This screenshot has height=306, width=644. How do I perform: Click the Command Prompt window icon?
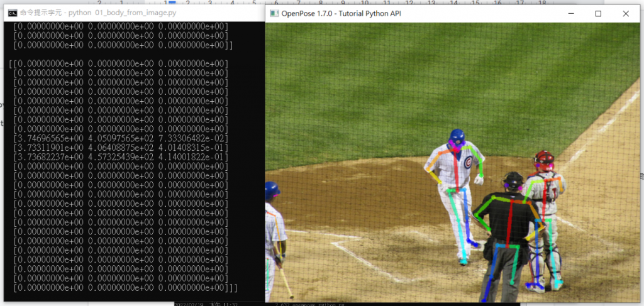pos(13,13)
